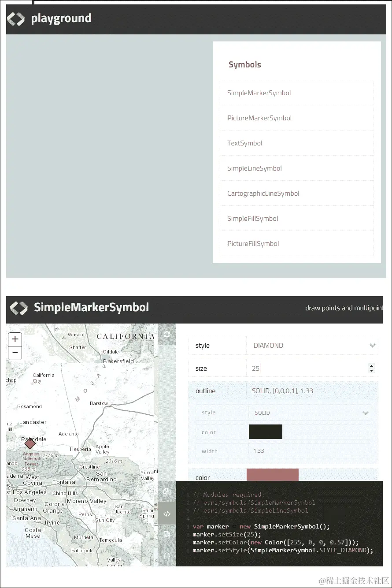Click the zoom in button on map

coord(15,339)
